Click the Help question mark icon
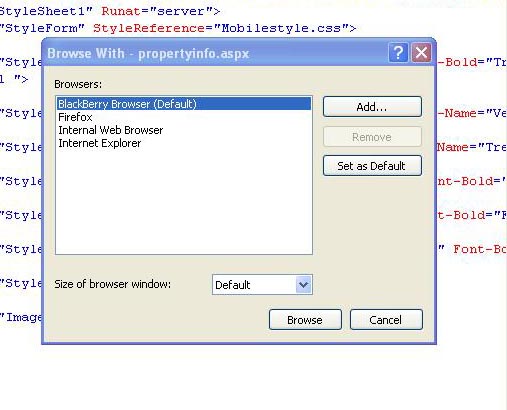 (x=398, y=53)
